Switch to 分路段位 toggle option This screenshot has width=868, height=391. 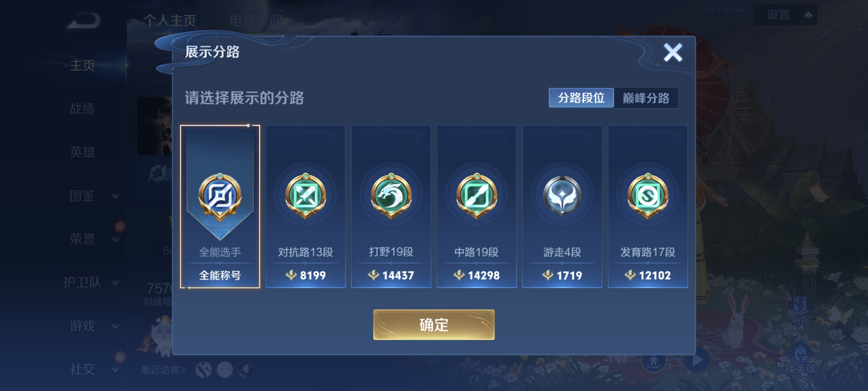pos(581,98)
